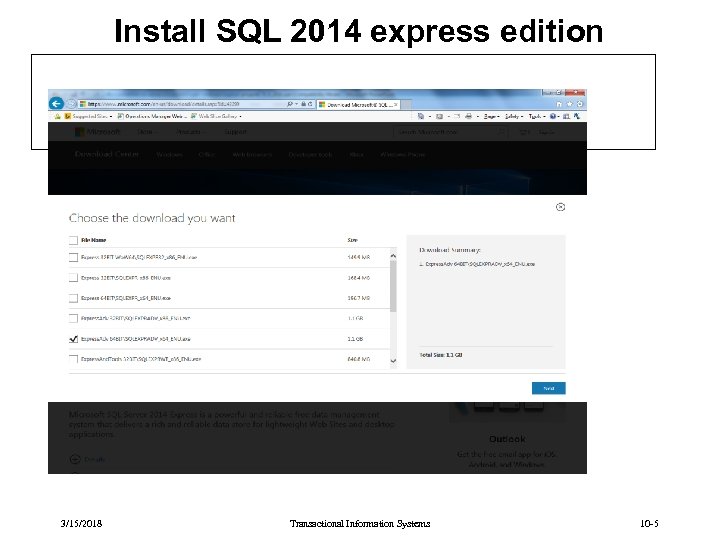720x540 pixels.
Task: Open the Products menu on Microsoft header
Action: click(x=190, y=132)
